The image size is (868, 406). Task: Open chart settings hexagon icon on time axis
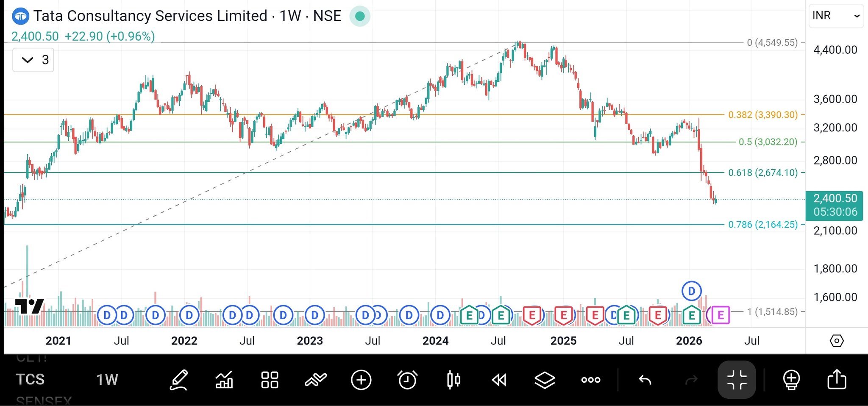click(837, 341)
